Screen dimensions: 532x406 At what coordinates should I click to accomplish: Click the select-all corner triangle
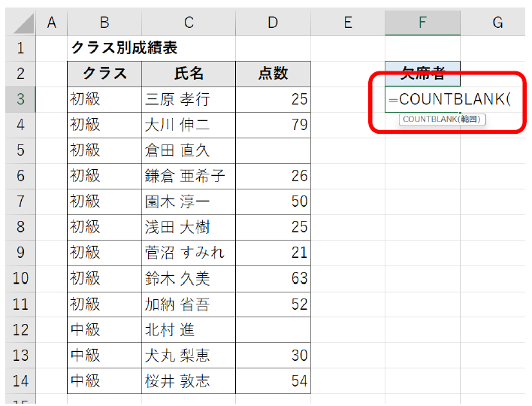coord(23,23)
